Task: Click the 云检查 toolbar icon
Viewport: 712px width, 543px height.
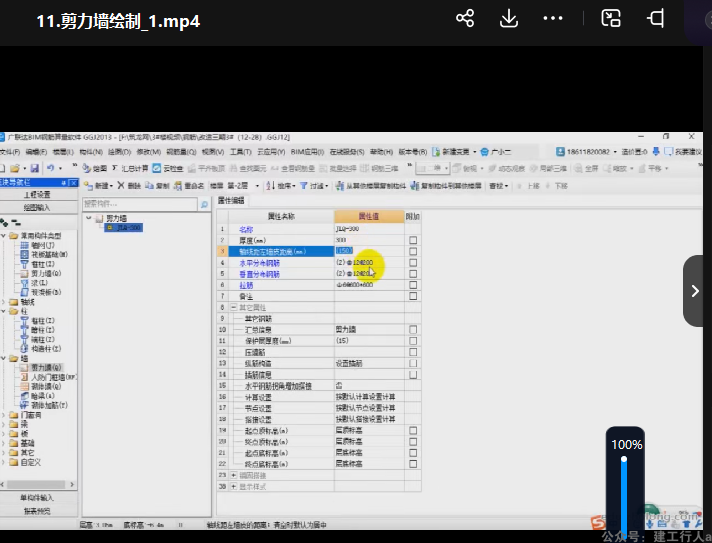Action: click(x=157, y=168)
